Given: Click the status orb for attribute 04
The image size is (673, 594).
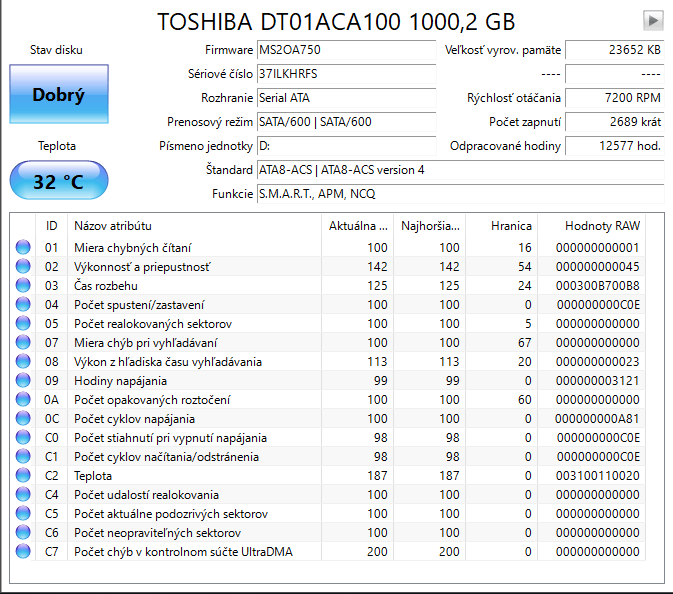Looking at the screenshot, I should coord(23,304).
